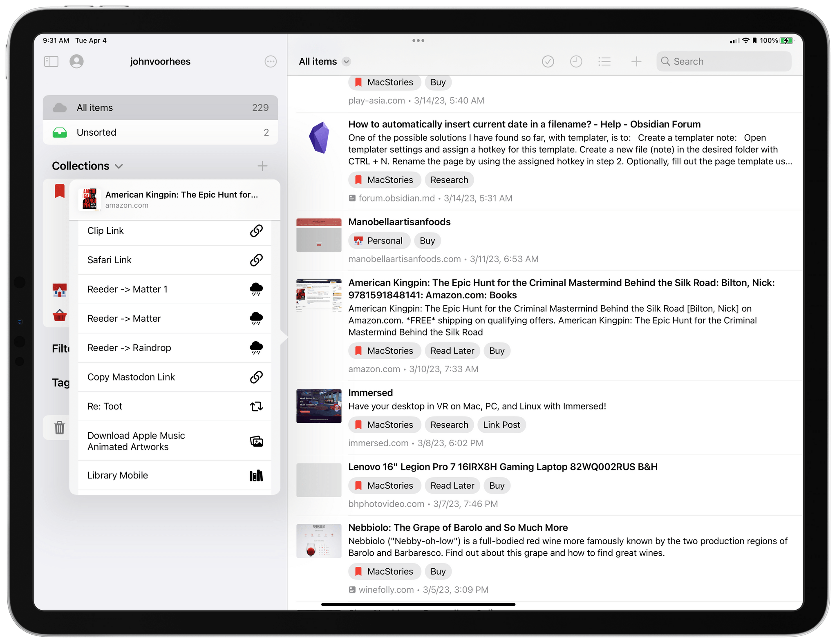Click the rain cloud icon beside Reeder -> Matter 1

(x=256, y=289)
